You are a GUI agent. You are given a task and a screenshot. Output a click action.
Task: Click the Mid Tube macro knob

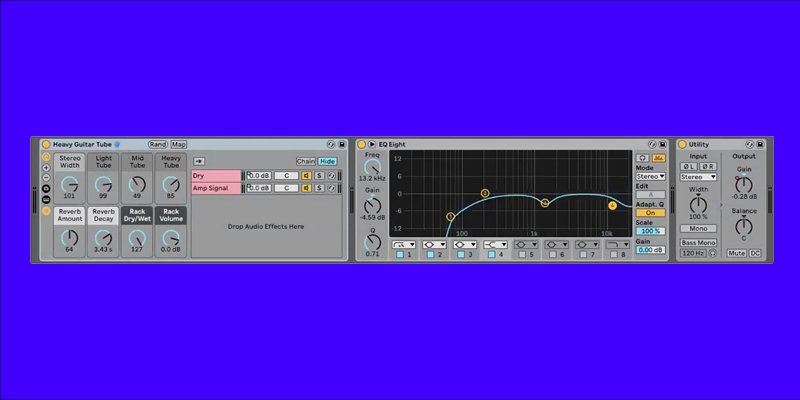137,185
